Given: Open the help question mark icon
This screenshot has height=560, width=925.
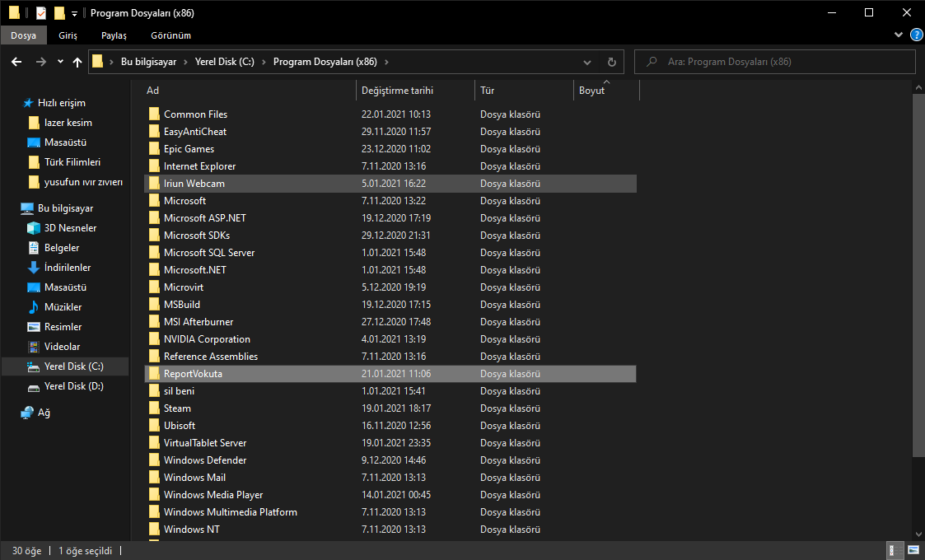Looking at the screenshot, I should 917,35.
